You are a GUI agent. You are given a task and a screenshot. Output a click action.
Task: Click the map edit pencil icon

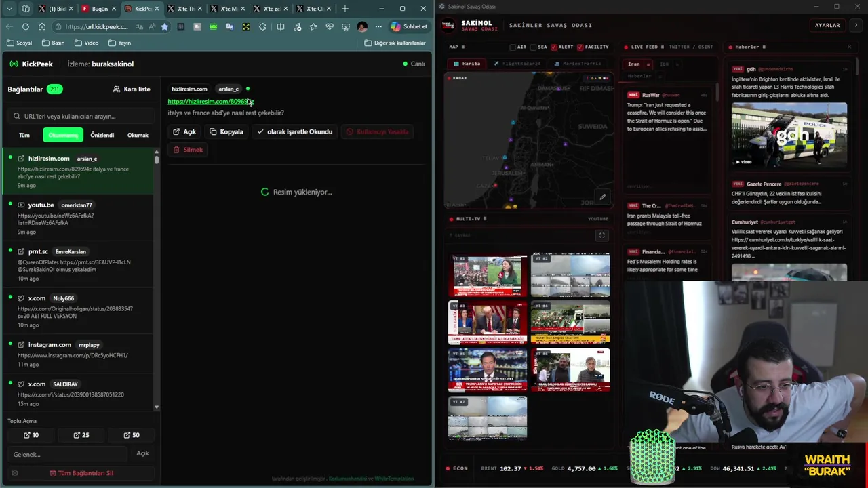(602, 197)
